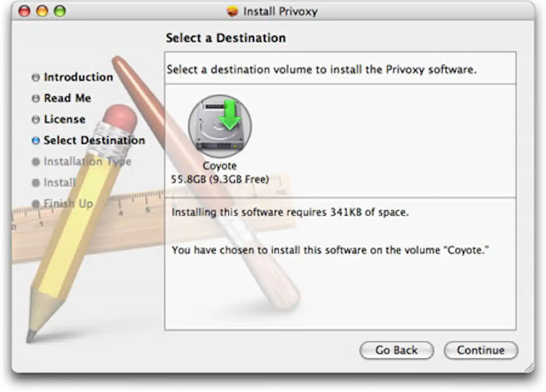Close the Install Privoxy window
Screen dimensions: 546x392
click(x=24, y=11)
